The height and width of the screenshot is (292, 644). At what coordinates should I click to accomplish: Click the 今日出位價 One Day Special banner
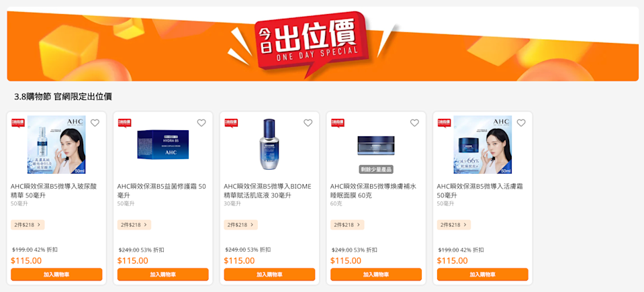(322, 44)
